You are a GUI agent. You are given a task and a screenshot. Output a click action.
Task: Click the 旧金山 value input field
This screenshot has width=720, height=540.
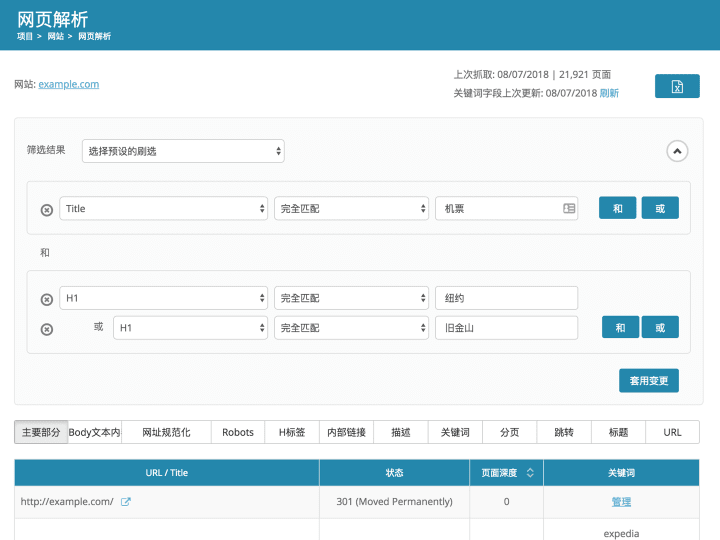506,328
